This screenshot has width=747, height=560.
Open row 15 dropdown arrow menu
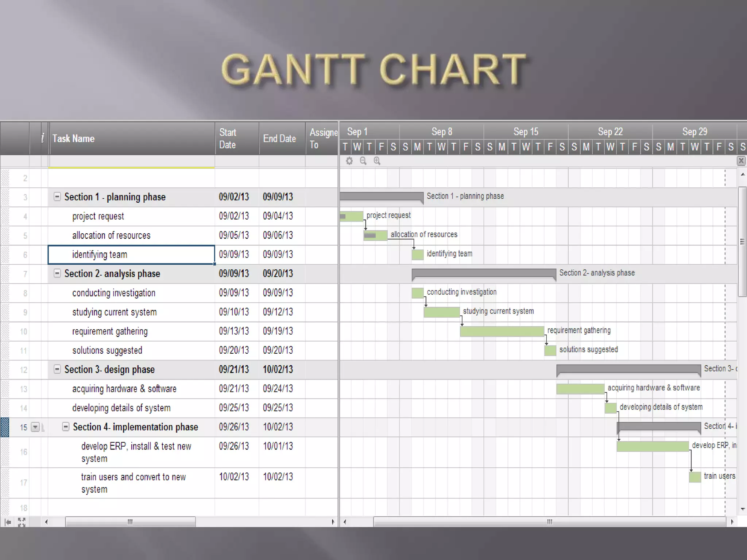pyautogui.click(x=35, y=427)
